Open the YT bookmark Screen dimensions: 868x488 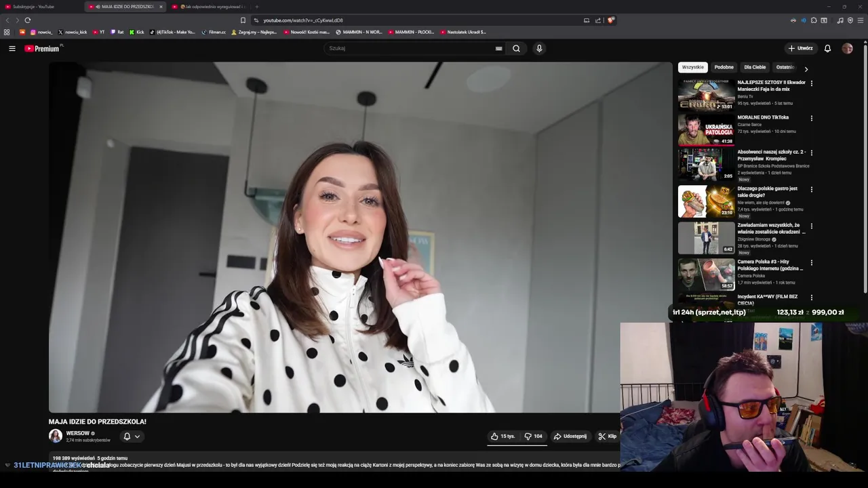coord(99,32)
